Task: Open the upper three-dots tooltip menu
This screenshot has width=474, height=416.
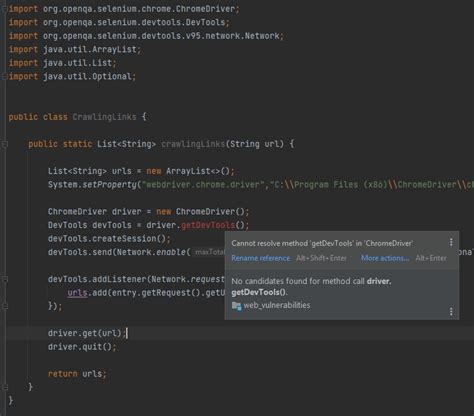Action: click(x=451, y=242)
